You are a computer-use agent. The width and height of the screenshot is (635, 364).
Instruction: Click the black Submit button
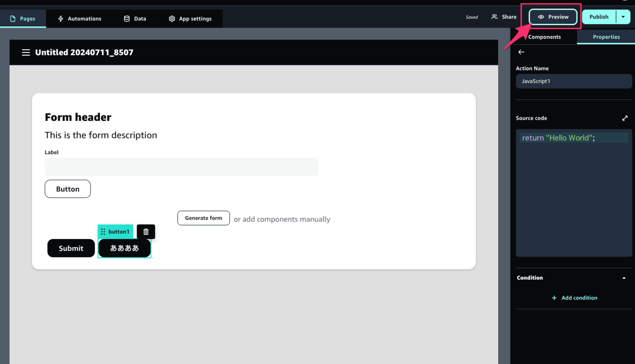[71, 248]
